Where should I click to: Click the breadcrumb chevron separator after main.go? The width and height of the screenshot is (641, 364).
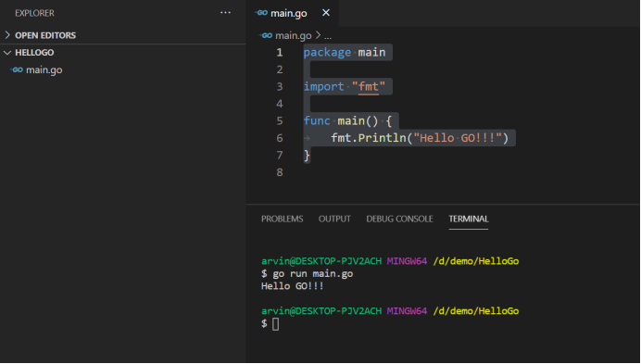[318, 35]
